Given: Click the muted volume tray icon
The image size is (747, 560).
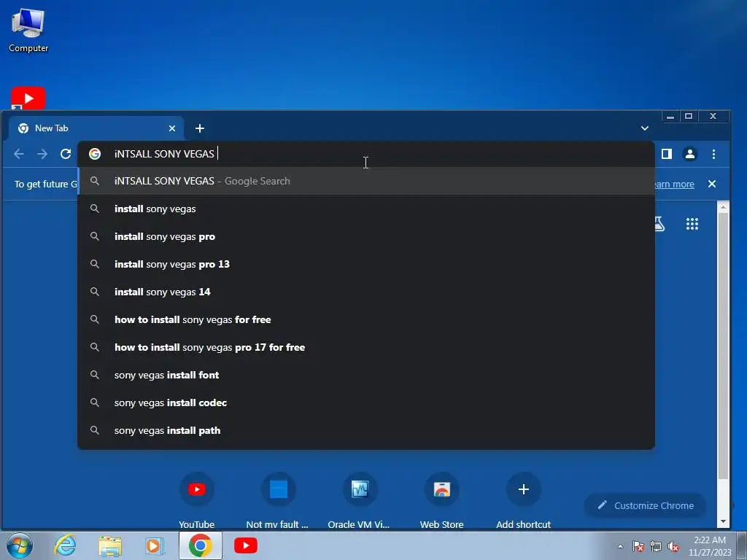Looking at the screenshot, I should click(673, 546).
